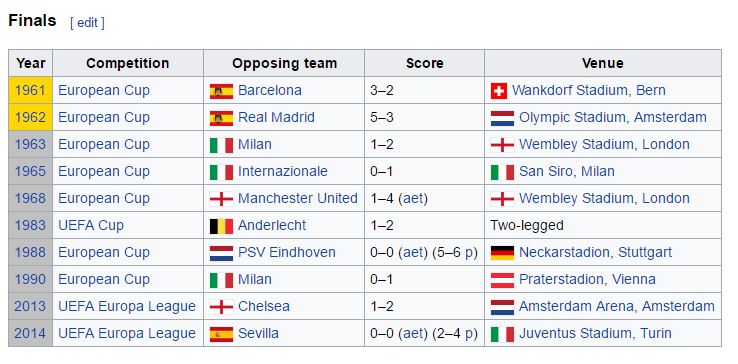Click the Belgium flag next to Anderlecht

click(x=221, y=226)
